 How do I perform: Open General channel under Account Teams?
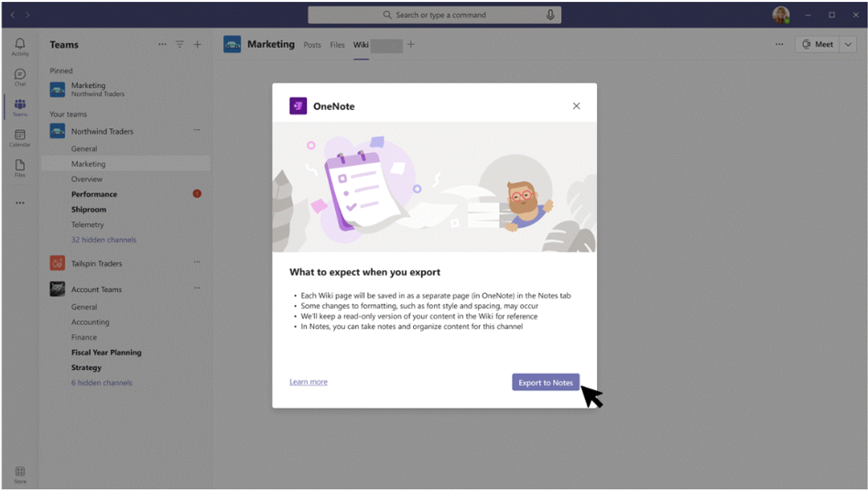tap(84, 307)
